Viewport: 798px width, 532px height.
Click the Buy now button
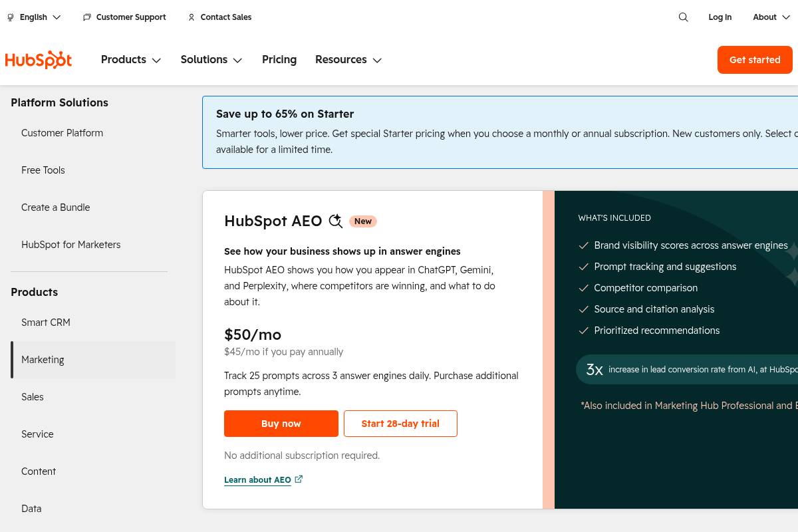(x=281, y=424)
